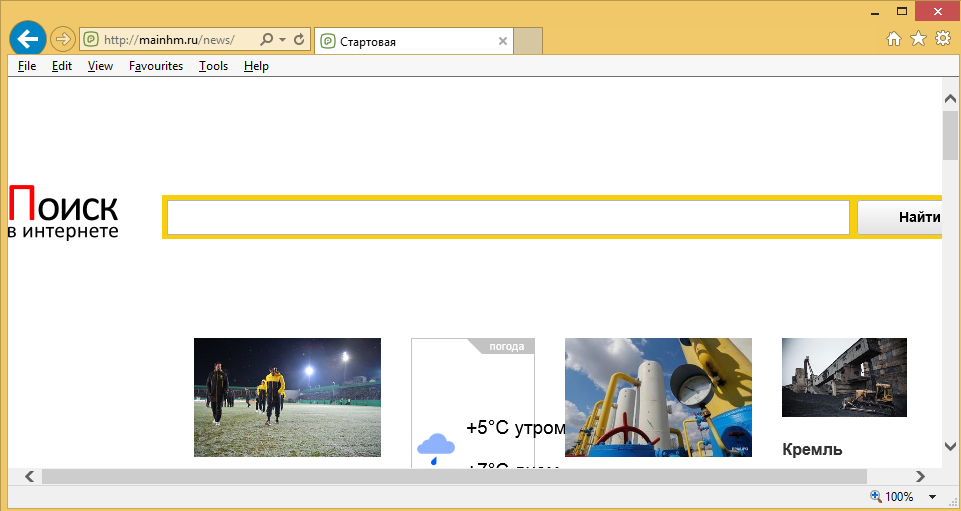Click the Forward navigation arrow
Image resolution: width=961 pixels, height=511 pixels.
pos(63,39)
